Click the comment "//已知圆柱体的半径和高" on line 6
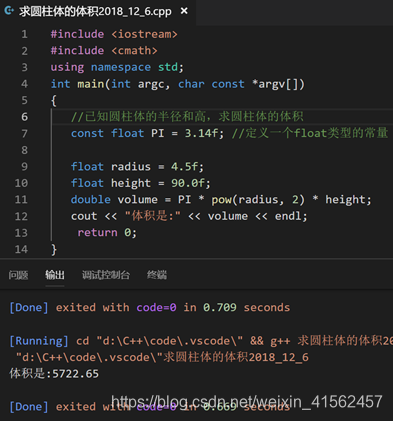 point(138,117)
